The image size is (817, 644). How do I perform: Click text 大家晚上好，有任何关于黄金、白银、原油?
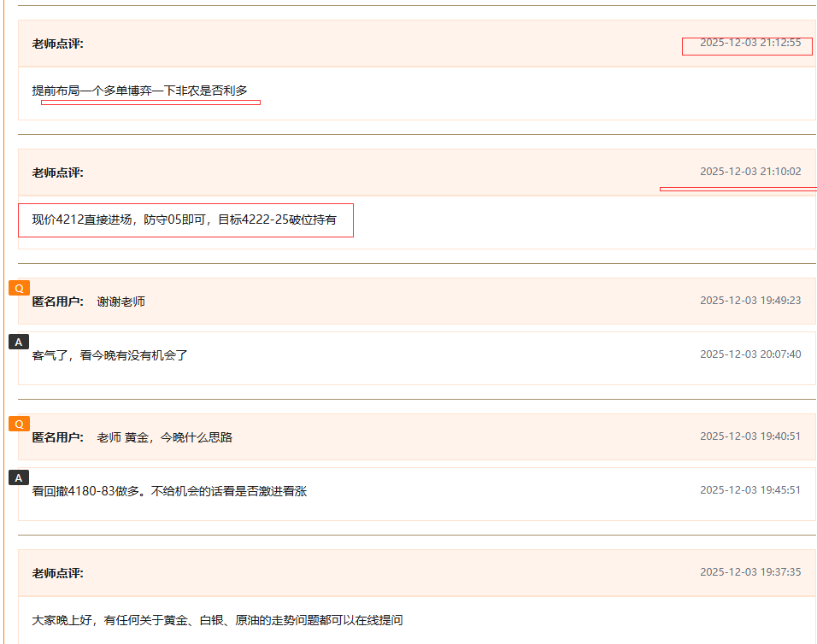(x=146, y=621)
